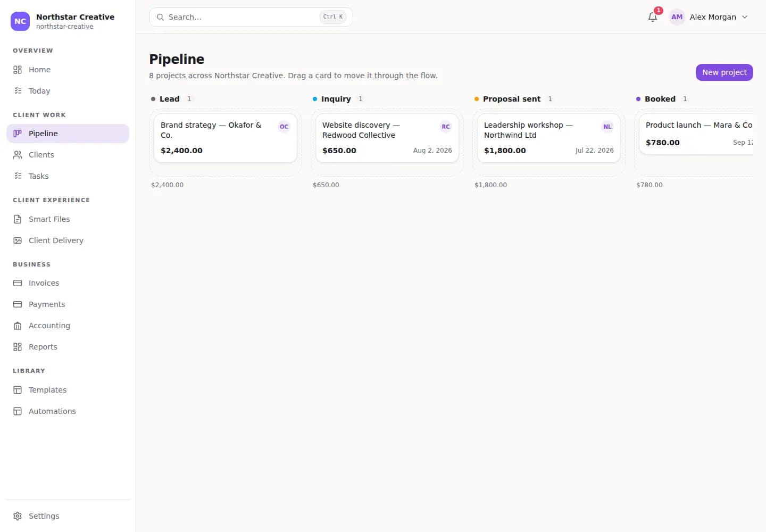This screenshot has width=766, height=532.
Task: Click the Today checklist icon
Action: [x=18, y=91]
